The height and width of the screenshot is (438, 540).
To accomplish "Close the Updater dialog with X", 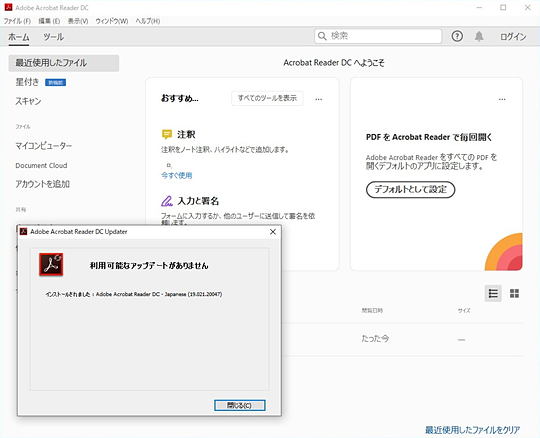I will click(273, 232).
